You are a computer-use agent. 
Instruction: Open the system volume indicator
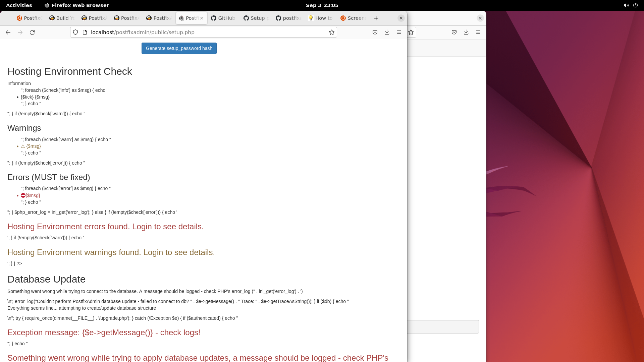(x=626, y=5)
